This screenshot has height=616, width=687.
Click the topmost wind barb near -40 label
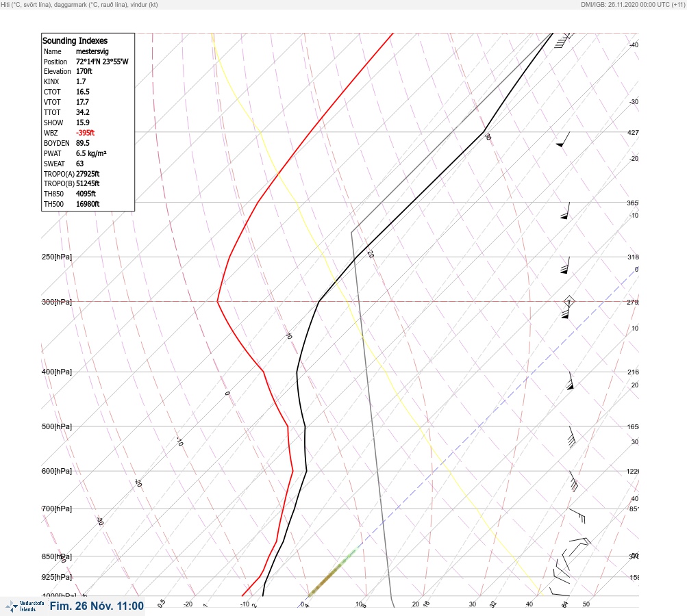(564, 40)
